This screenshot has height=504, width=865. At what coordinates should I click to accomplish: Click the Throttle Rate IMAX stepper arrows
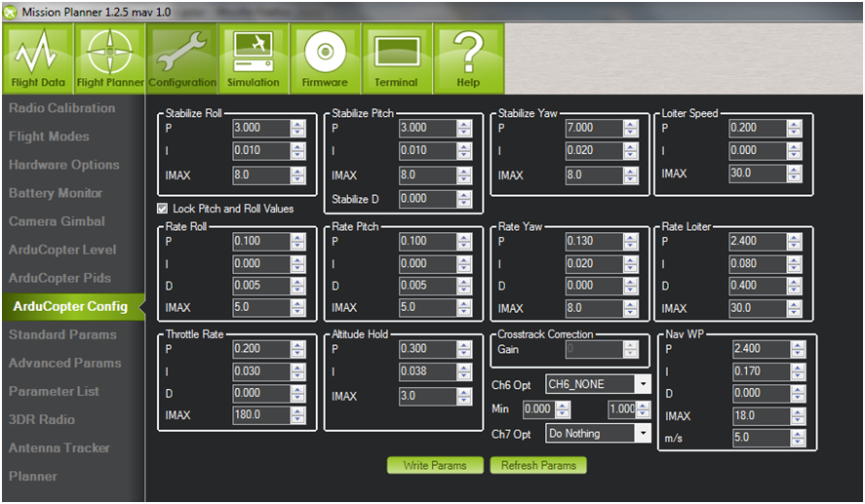[297, 414]
